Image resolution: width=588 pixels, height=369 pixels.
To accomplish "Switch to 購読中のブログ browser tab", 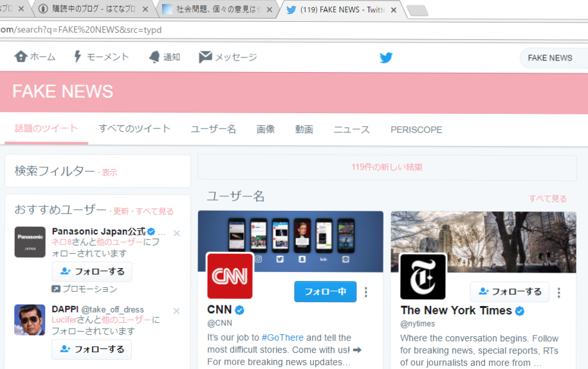I will 94,9.
